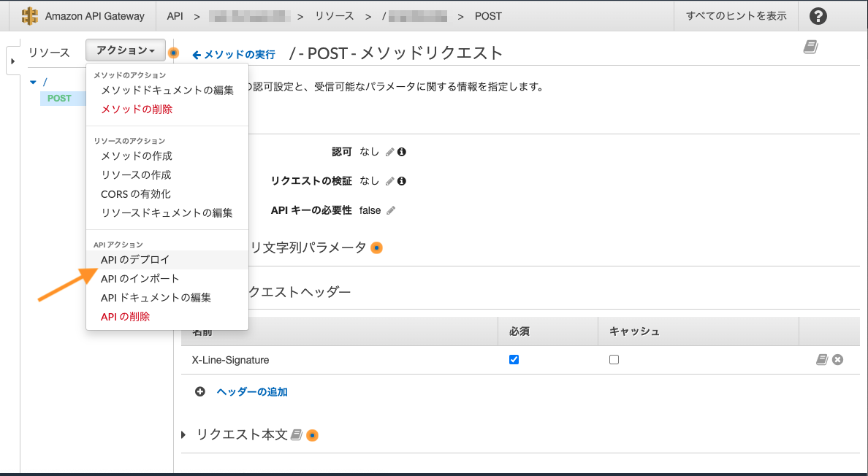Edit リクエストの検証 with pencil icon
Screen dimensions: 868x476
tap(389, 181)
